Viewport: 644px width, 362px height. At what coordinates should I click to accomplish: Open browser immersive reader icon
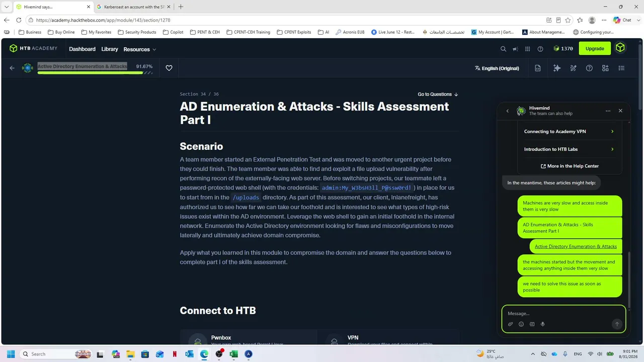[x=558, y=20]
